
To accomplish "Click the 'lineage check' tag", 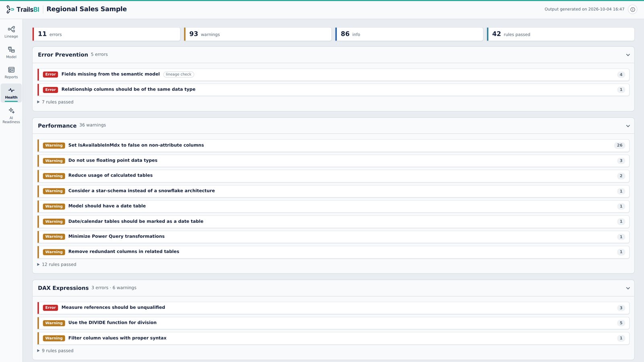I will coord(179,74).
